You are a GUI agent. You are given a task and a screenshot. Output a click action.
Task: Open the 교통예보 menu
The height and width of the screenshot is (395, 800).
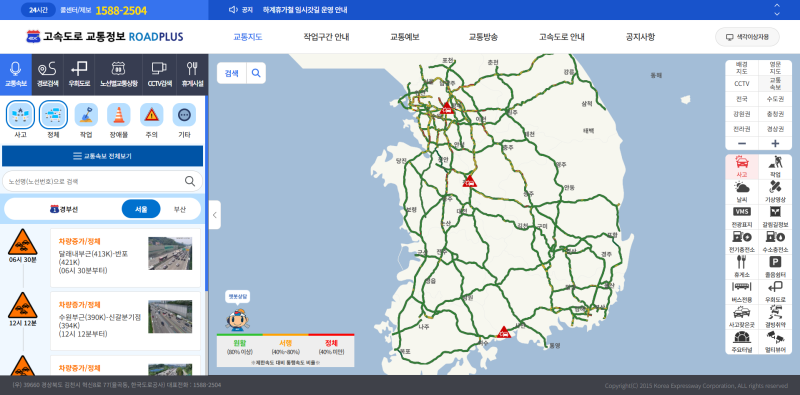405,37
